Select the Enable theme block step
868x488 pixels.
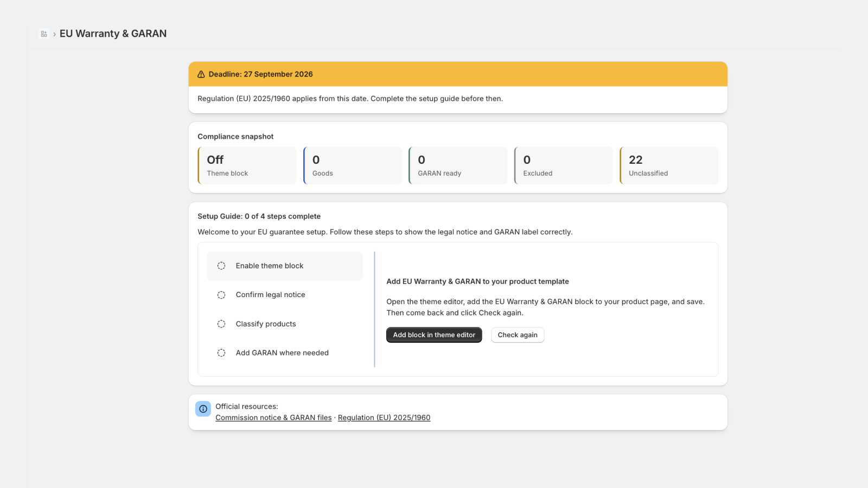(285, 266)
